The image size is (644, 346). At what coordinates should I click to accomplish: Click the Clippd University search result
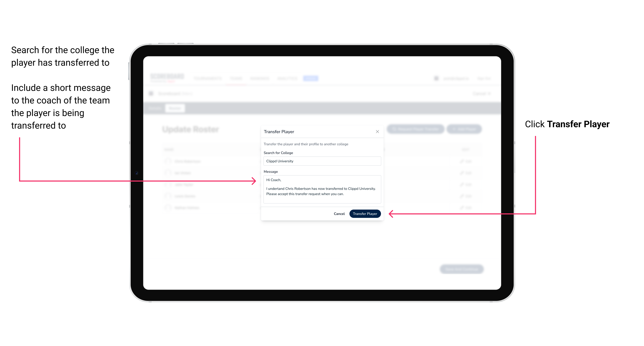321,161
